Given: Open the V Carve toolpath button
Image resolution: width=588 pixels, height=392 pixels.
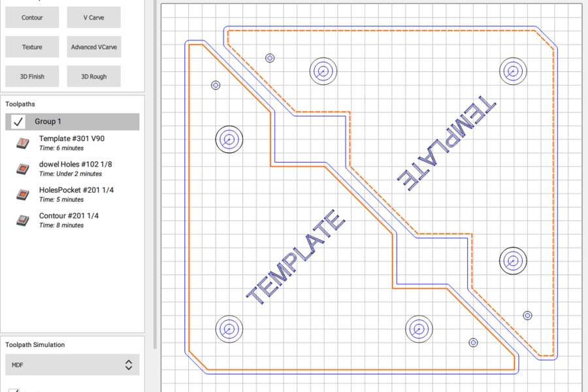Looking at the screenshot, I should [93, 17].
